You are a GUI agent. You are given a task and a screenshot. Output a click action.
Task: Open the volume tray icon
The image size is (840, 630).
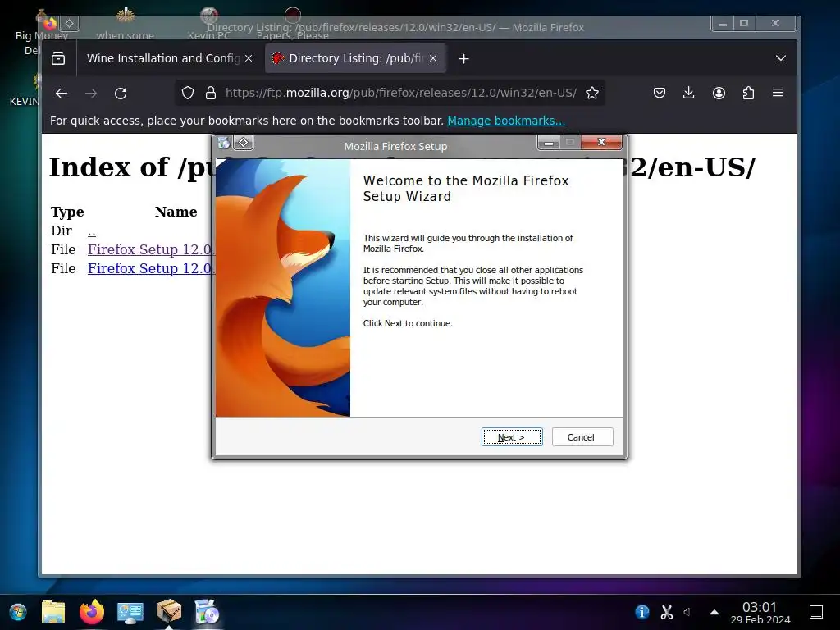click(688, 612)
